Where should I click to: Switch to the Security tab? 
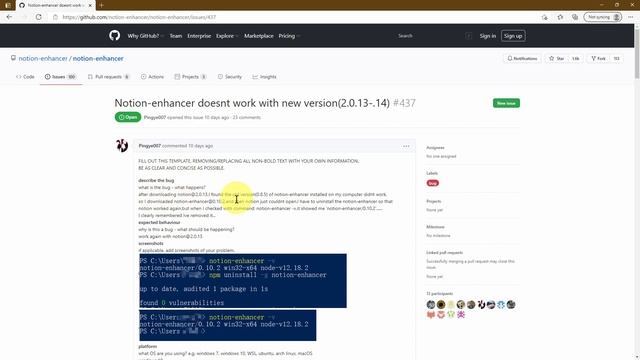230,77
